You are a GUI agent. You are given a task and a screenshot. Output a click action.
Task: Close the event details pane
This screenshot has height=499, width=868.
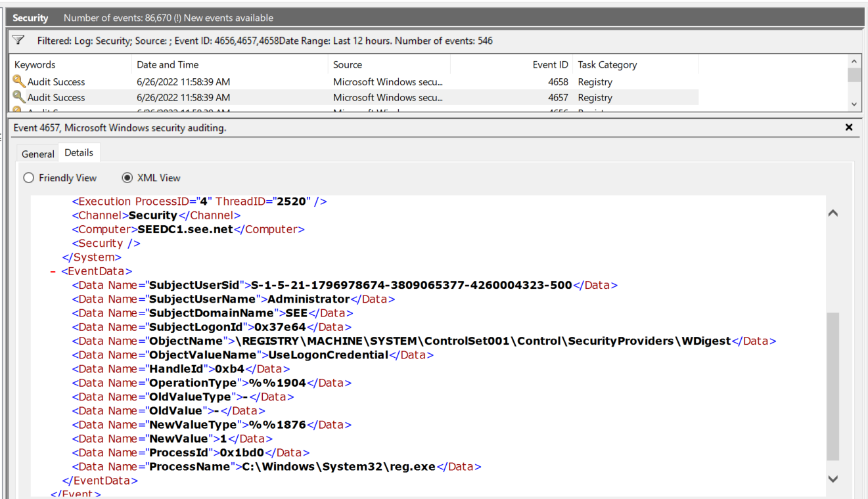[x=849, y=127]
